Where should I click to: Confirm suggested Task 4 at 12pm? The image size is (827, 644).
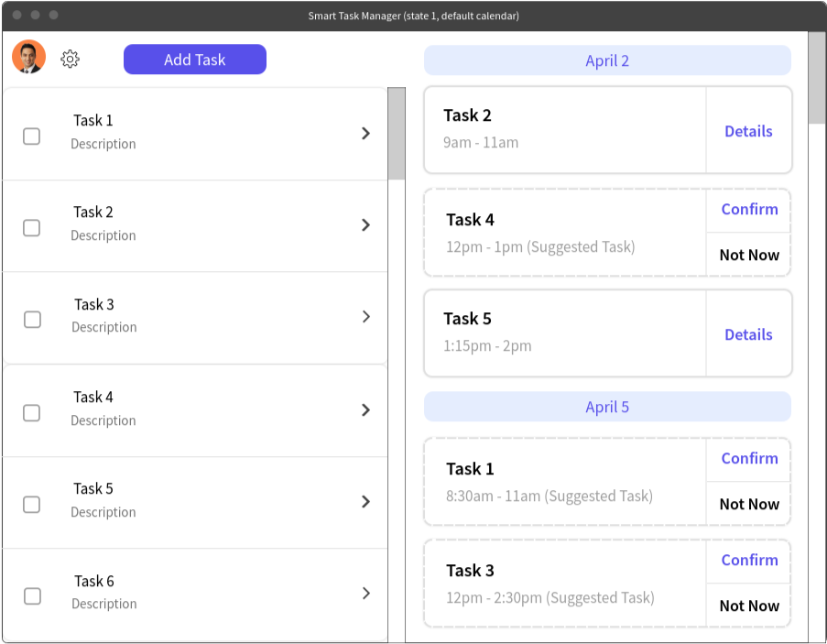tap(749, 210)
